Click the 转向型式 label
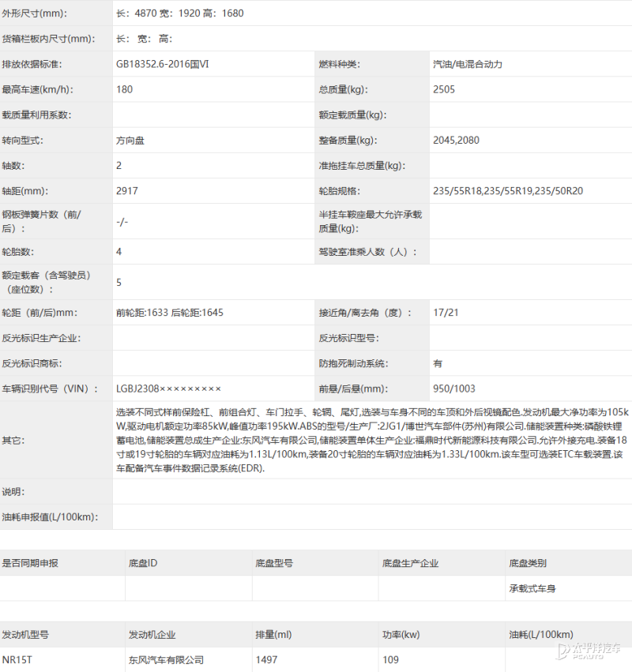This screenshot has height=672, width=632. click(22, 141)
